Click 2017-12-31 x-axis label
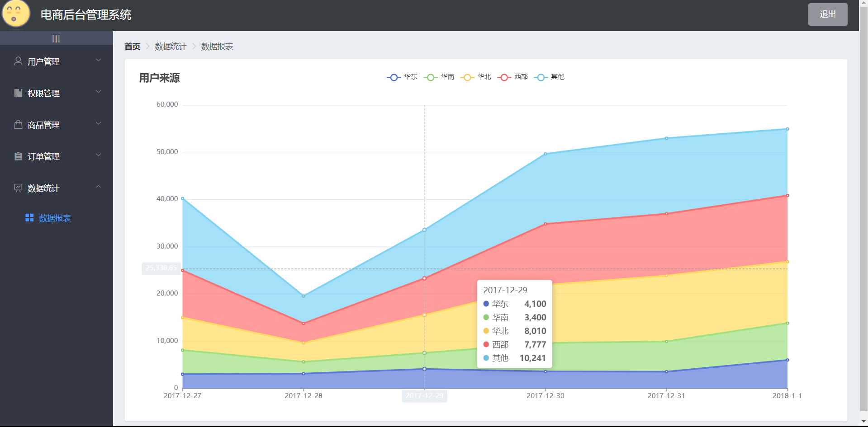868x427 pixels. coord(666,396)
